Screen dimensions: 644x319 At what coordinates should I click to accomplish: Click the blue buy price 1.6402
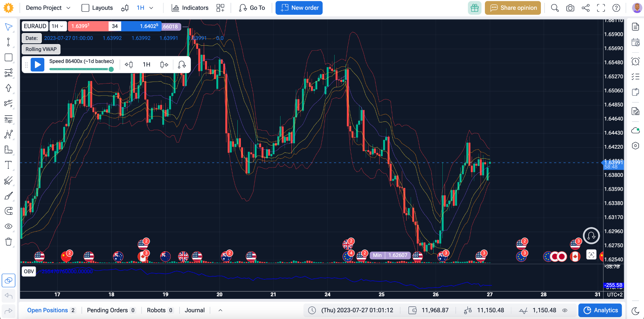[141, 26]
